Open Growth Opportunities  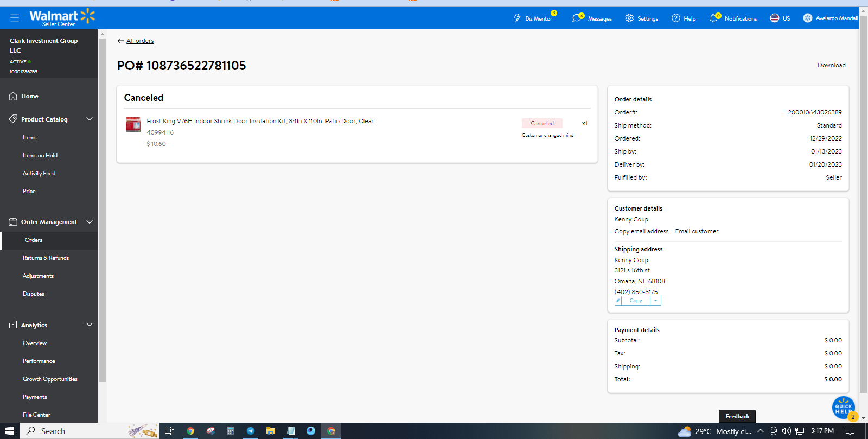tap(50, 379)
